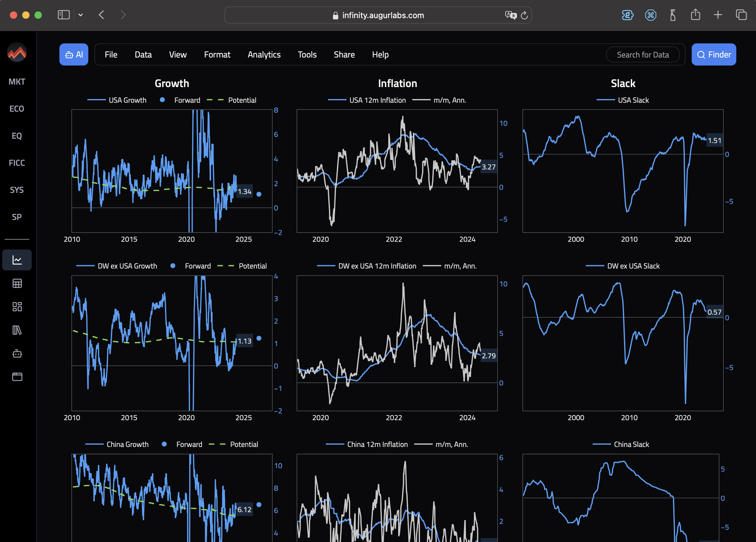Expand the Analytics menu
The height and width of the screenshot is (542, 756).
click(264, 54)
